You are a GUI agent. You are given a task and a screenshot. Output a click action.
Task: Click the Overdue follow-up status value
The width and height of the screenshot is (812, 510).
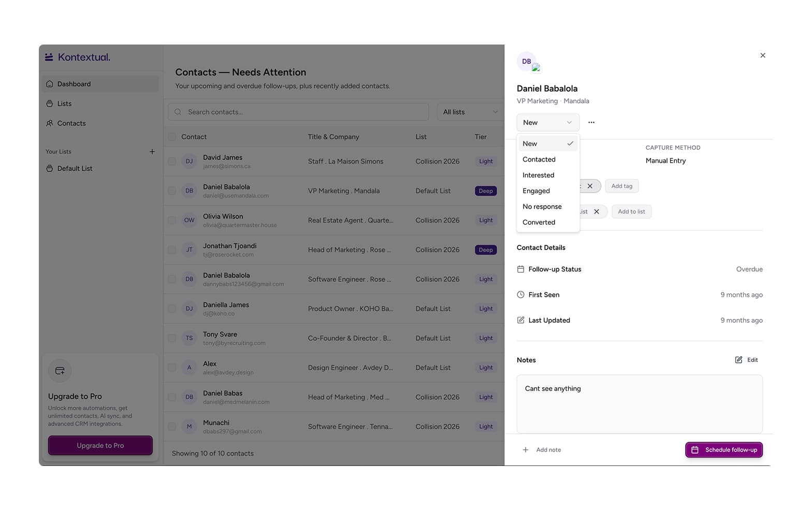[x=749, y=269]
